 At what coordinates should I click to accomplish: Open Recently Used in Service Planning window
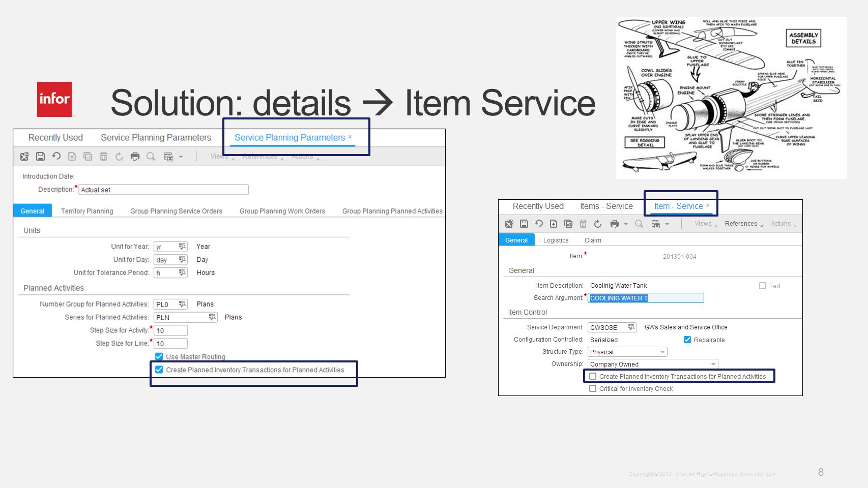[55, 138]
